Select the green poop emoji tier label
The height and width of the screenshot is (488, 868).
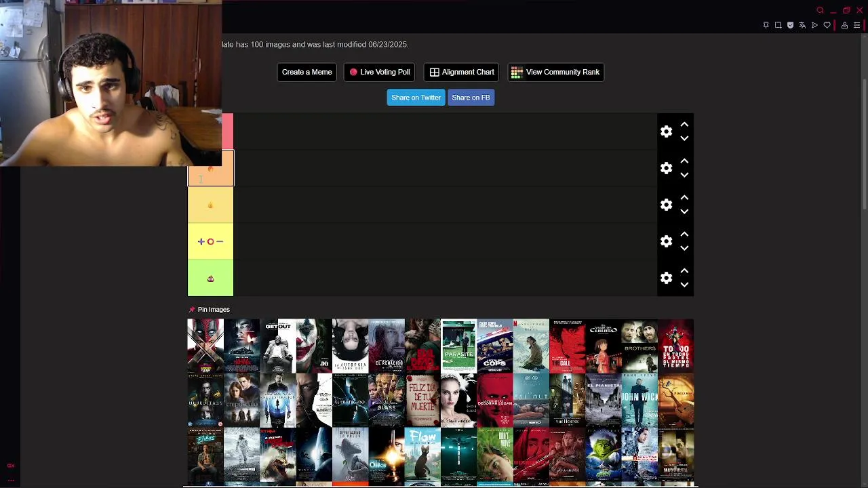click(x=210, y=278)
